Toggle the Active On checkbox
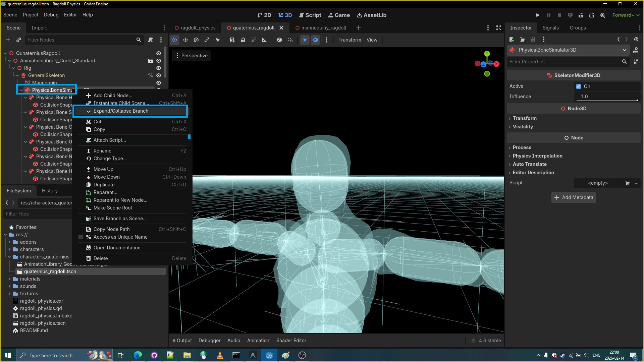Viewport: 644px width, 362px height. tap(579, 86)
